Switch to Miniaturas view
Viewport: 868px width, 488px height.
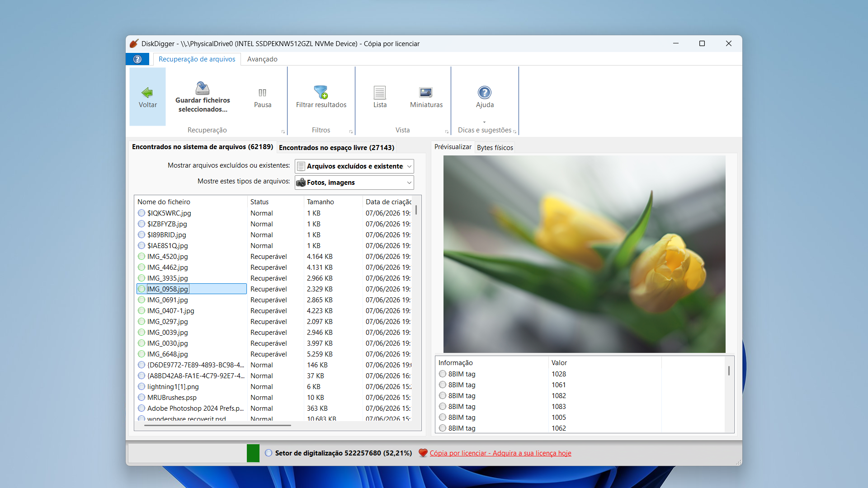[426, 97]
